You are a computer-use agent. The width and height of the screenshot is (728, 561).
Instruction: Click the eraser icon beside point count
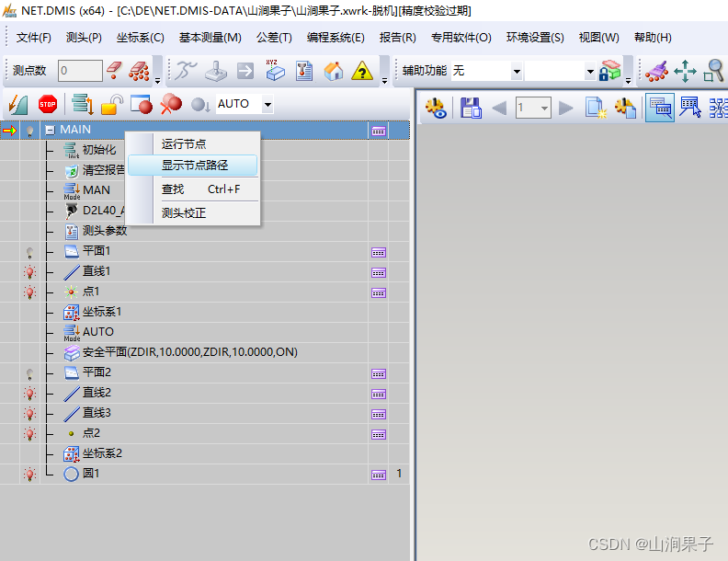click(114, 71)
